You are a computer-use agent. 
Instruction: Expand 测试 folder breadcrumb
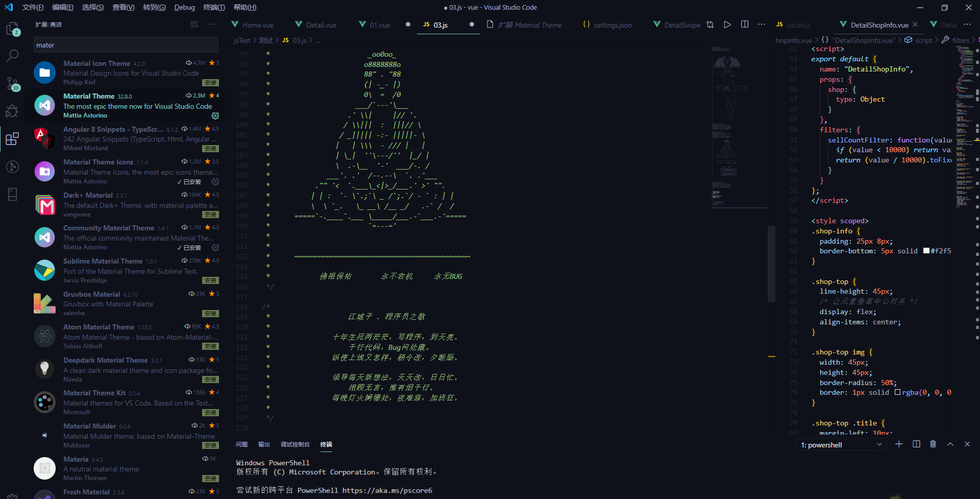pos(266,40)
